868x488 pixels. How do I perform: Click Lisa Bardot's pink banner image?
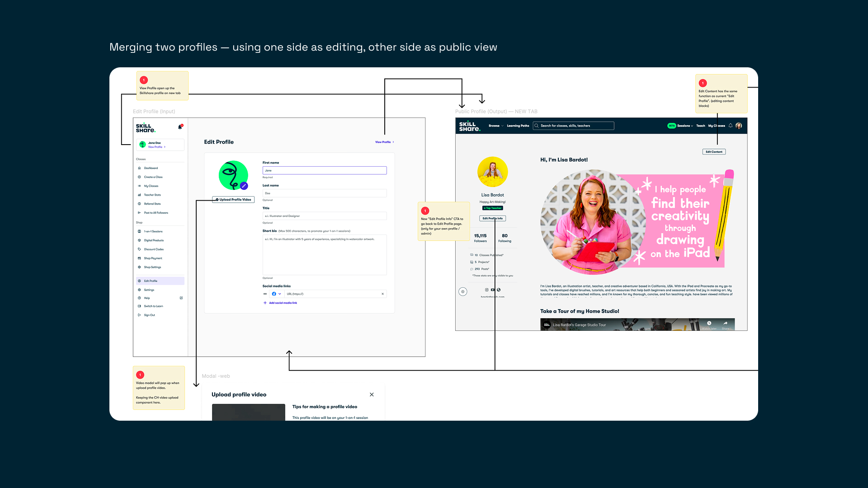click(x=637, y=222)
